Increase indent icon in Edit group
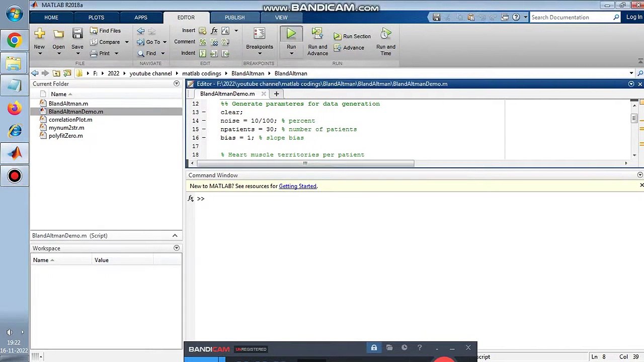 click(214, 53)
